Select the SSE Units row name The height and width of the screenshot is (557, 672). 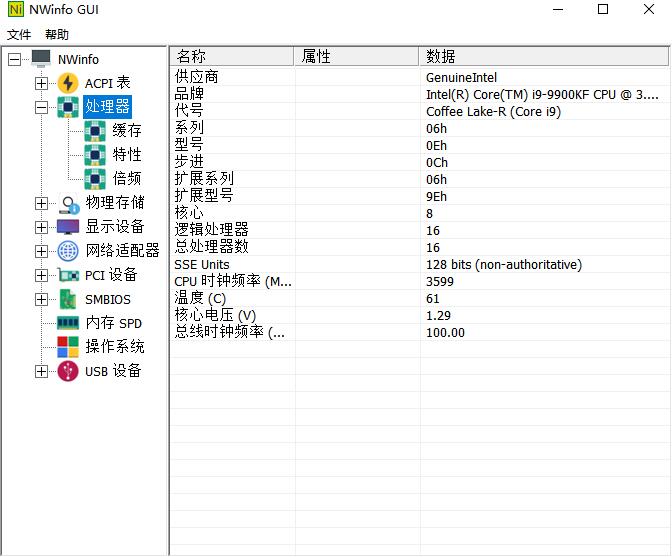coord(201,264)
